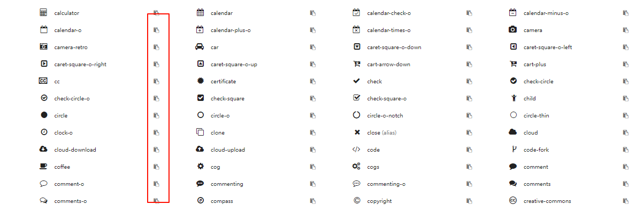This screenshot has width=644, height=212.
Task: Open the commenting-o label
Action: point(386,184)
